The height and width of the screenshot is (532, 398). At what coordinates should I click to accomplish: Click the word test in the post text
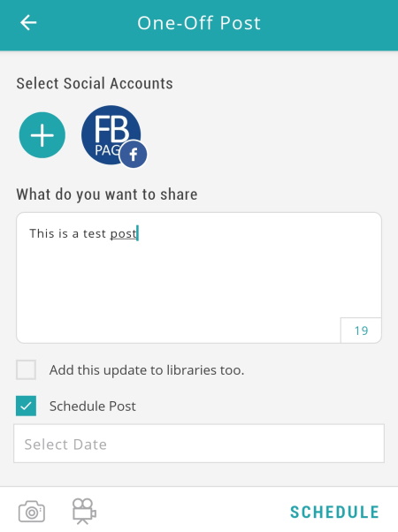(x=95, y=233)
